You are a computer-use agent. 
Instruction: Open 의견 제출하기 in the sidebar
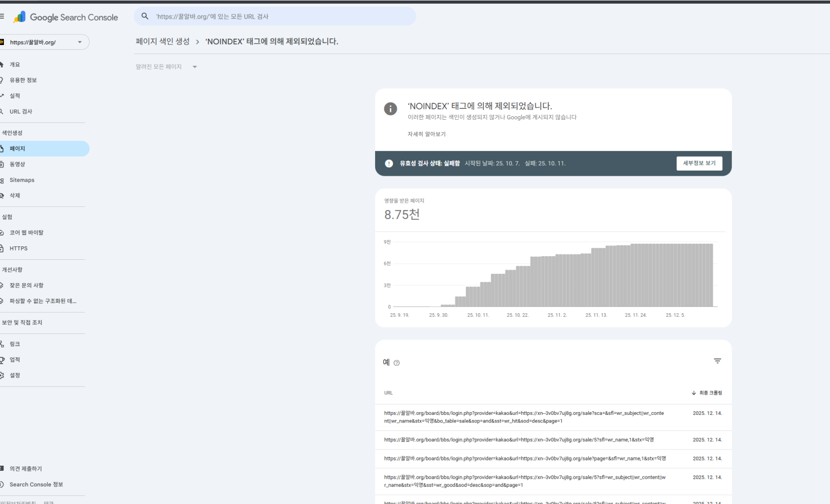26,469
